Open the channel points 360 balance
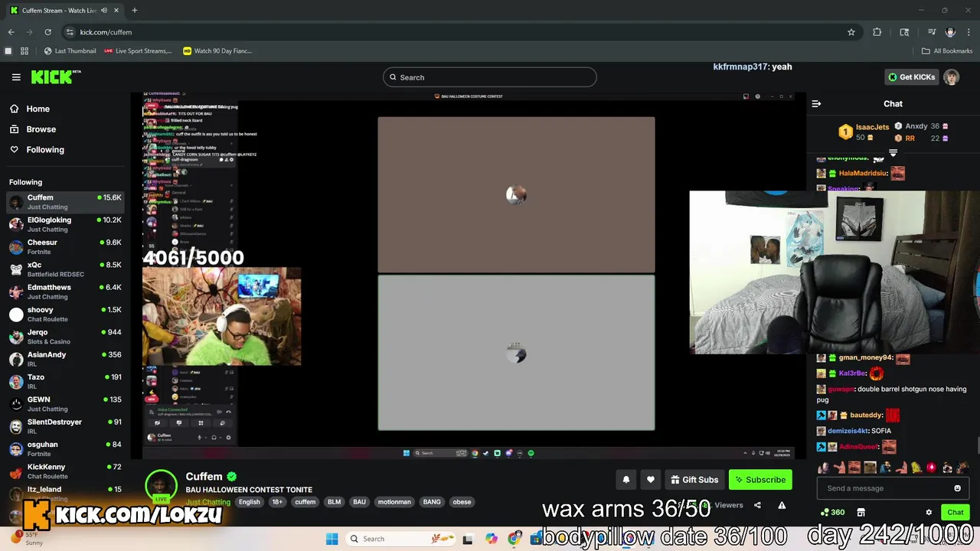Viewport: 980px width, 551px height. click(832, 512)
